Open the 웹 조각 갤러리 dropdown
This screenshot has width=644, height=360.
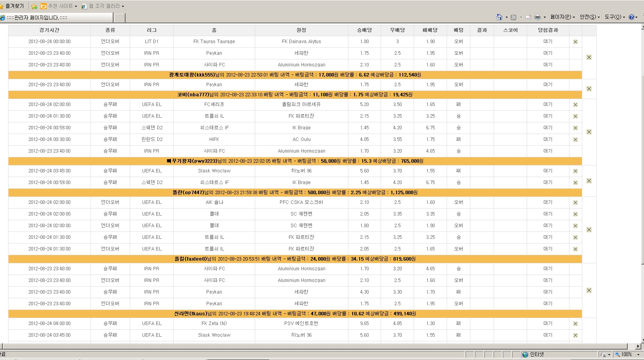(103, 6)
